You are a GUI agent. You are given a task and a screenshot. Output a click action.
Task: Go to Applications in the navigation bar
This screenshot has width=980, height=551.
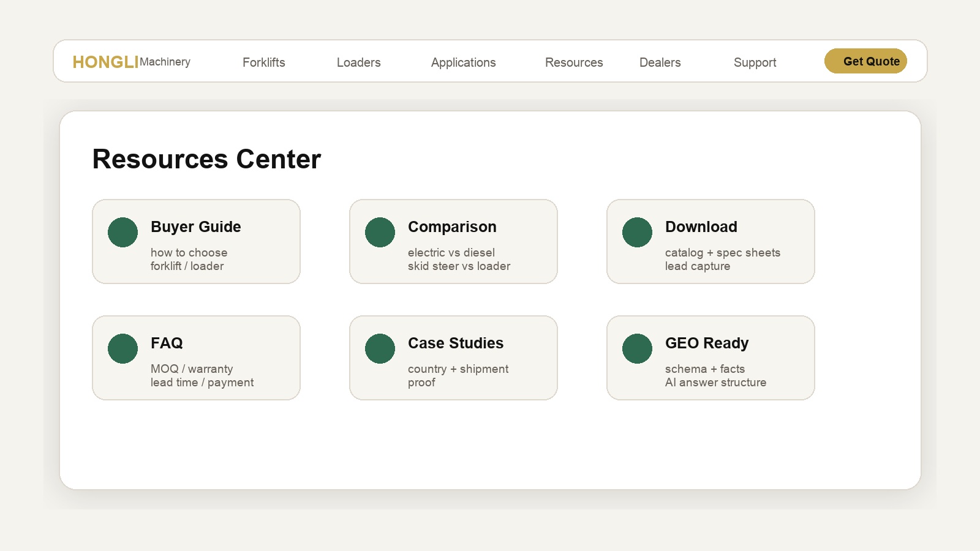point(464,62)
